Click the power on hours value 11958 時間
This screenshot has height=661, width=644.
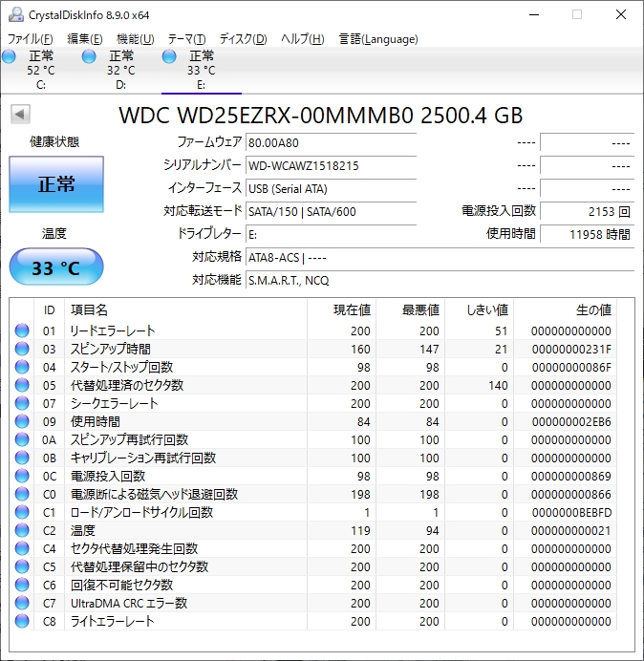click(x=587, y=234)
